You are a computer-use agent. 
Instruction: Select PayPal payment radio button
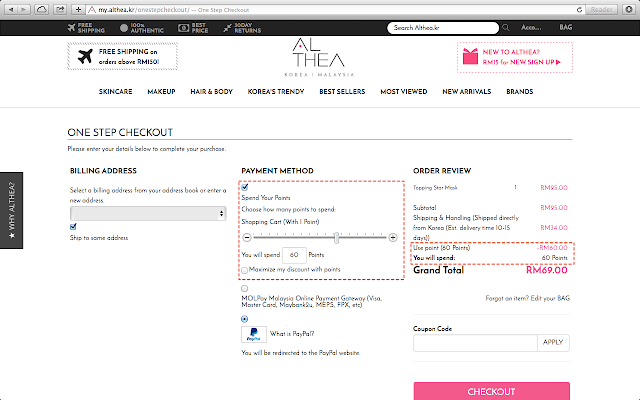244,319
